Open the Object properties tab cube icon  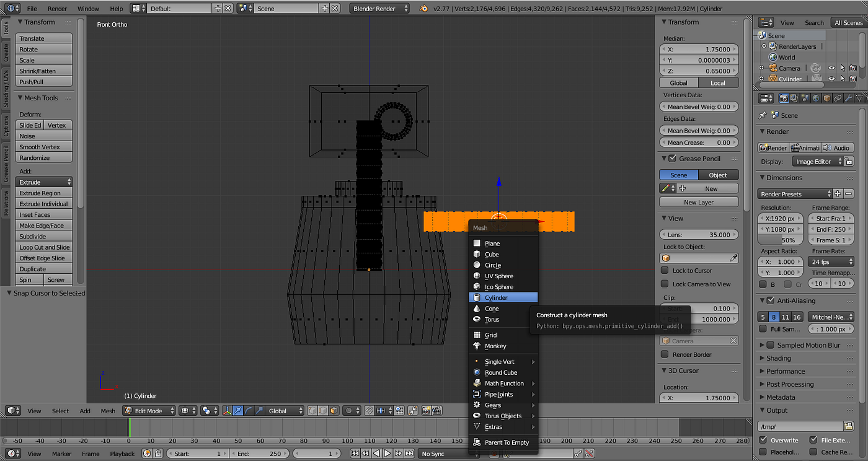point(827,98)
